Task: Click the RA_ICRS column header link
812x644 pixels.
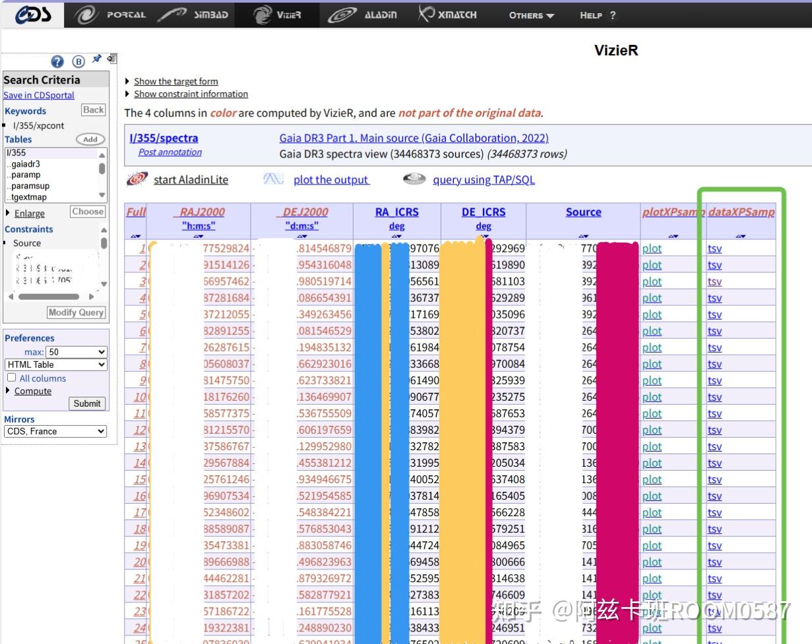Action: (x=396, y=212)
